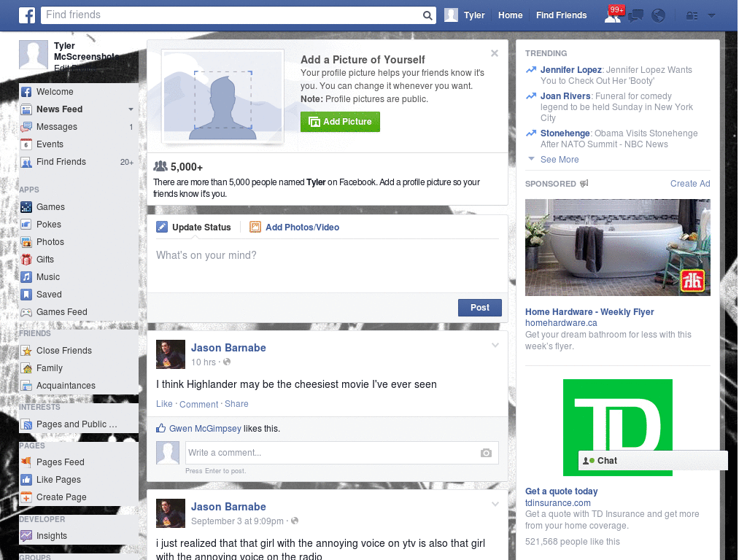Image resolution: width=747 pixels, height=560 pixels.
Task: Click the sponsored megaphone icon
Action: [x=584, y=183]
